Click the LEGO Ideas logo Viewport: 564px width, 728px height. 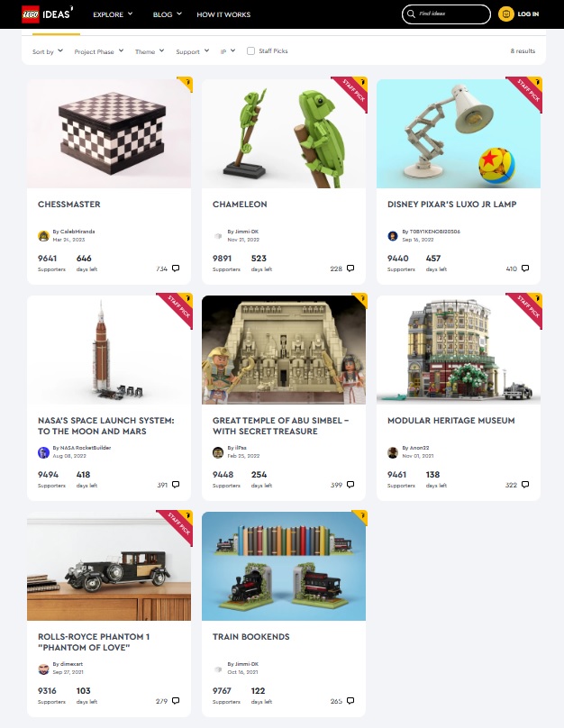[47, 14]
